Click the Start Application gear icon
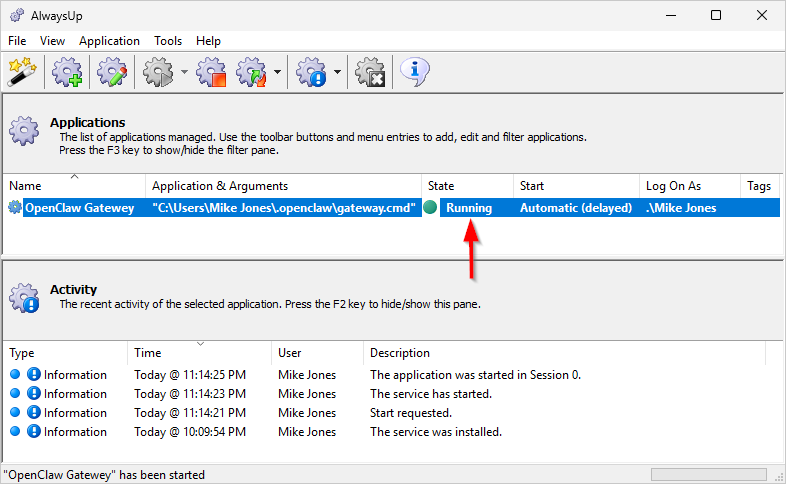Screen dimensions: 786x484 [x=158, y=72]
